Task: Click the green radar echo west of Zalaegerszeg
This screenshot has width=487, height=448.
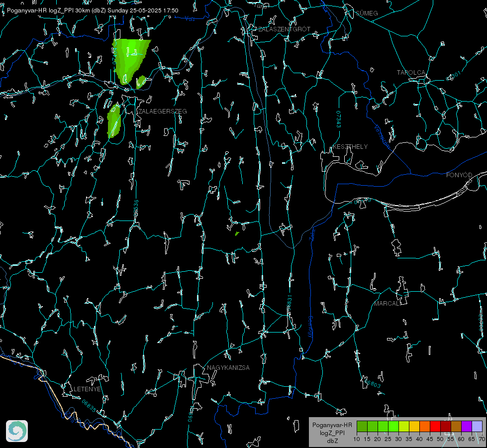Action: coord(114,121)
